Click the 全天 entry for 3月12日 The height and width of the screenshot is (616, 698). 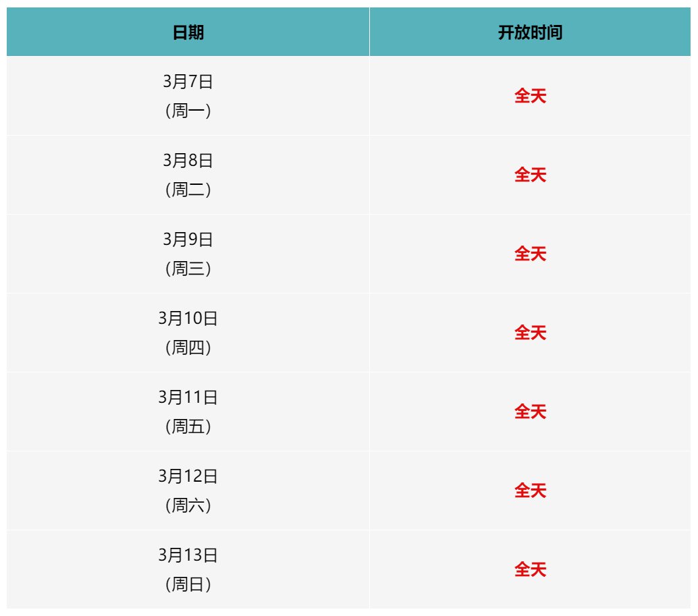(x=530, y=491)
